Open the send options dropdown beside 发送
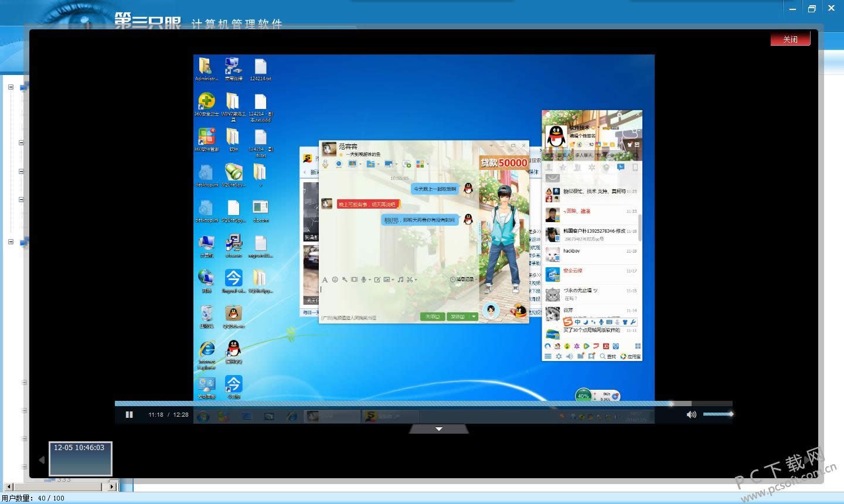844x504 pixels. (474, 316)
